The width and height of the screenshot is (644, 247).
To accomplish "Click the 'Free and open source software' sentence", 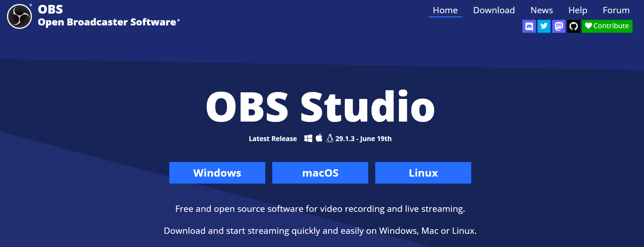I will [320, 209].
